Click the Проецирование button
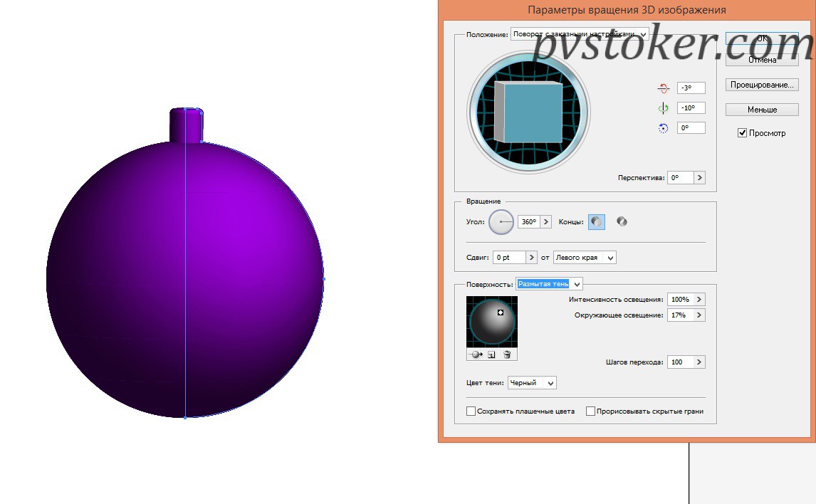This screenshot has width=816, height=504. click(x=762, y=85)
